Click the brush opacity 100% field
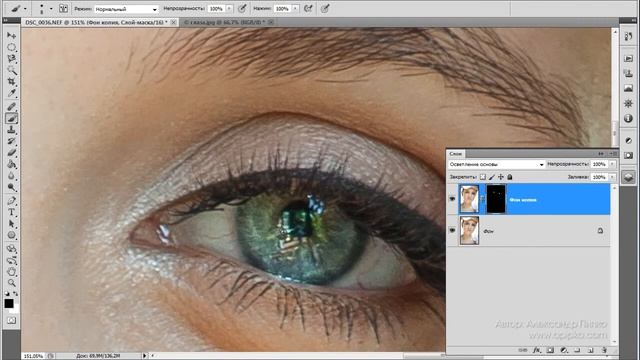The height and width of the screenshot is (360, 640). pyautogui.click(x=216, y=9)
